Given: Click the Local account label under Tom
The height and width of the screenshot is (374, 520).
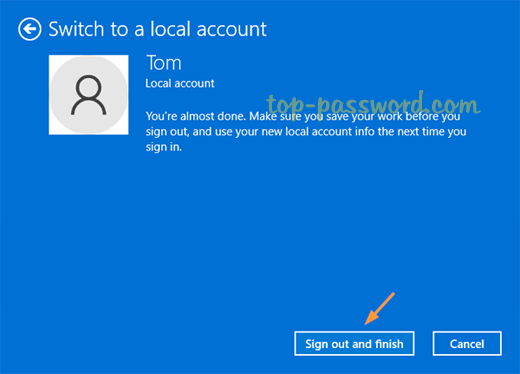Looking at the screenshot, I should pos(180,83).
